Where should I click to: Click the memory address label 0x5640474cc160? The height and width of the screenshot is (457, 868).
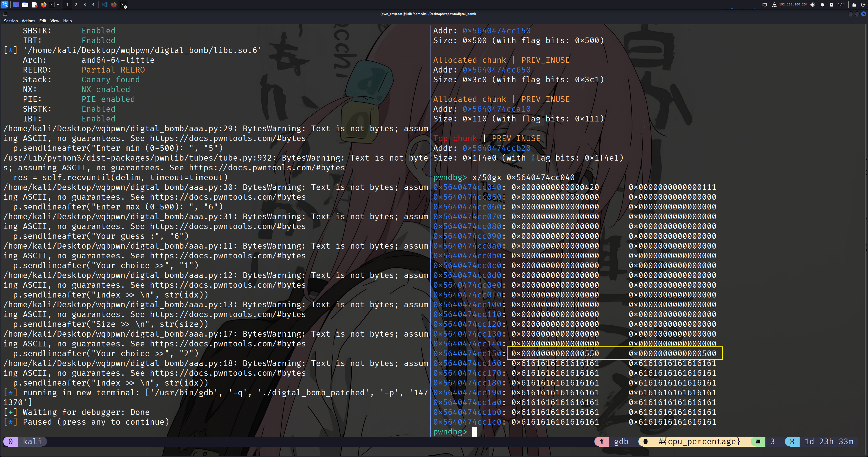coord(467,363)
